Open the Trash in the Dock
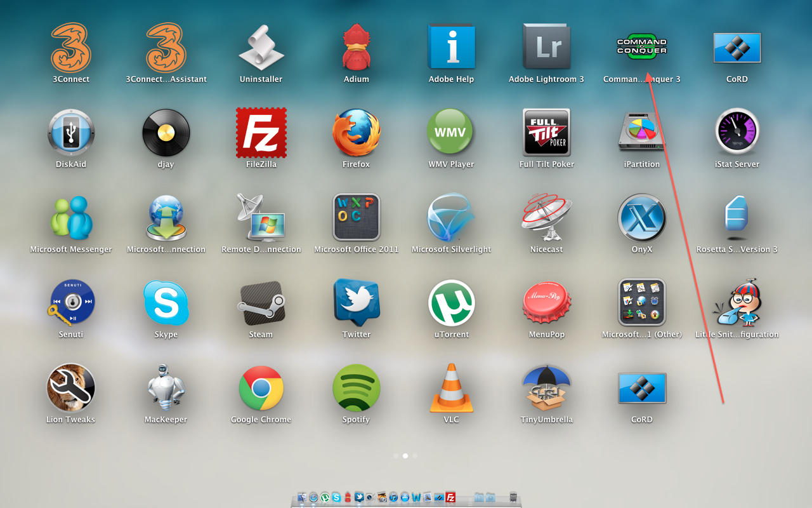Viewport: 812px width, 508px height. click(x=513, y=497)
